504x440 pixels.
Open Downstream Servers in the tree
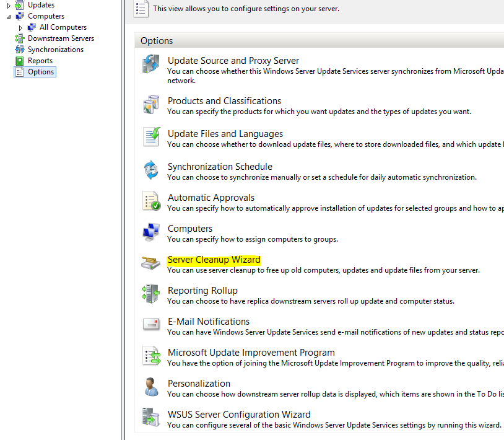[x=61, y=38]
